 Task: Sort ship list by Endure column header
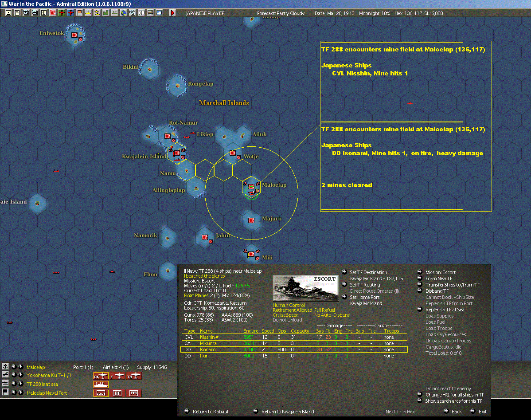point(250,331)
